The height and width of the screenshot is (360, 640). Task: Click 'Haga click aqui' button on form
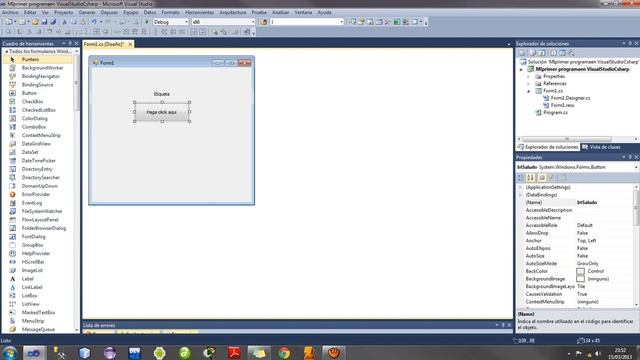point(162,112)
